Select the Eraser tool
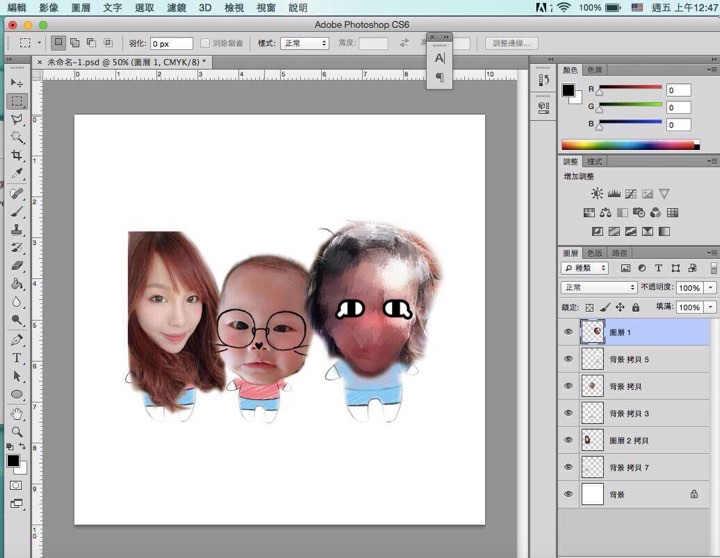720x558 pixels. 17,265
